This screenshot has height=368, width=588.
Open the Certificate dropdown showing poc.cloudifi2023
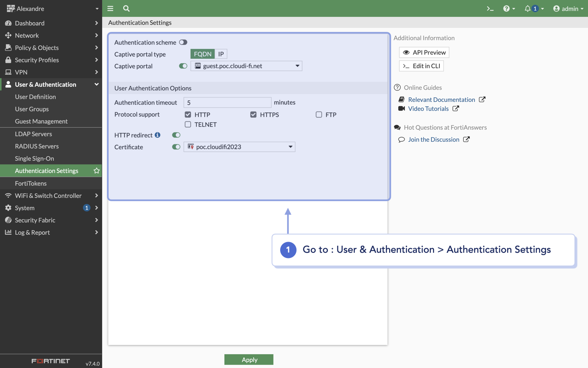290,147
